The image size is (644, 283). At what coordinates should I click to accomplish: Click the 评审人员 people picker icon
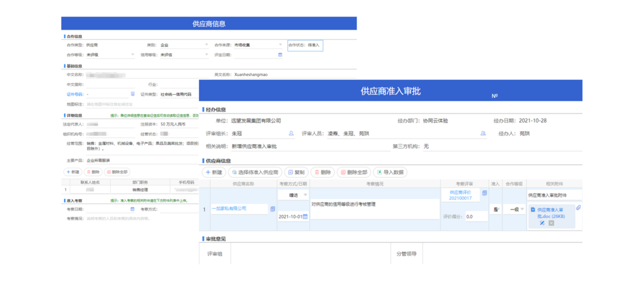[x=483, y=133]
